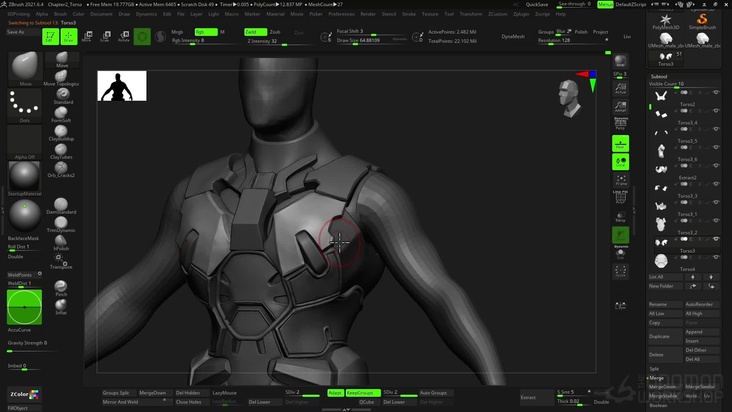The width and height of the screenshot is (732, 412).
Task: Open the Brush menu
Action: pyautogui.click(x=60, y=14)
